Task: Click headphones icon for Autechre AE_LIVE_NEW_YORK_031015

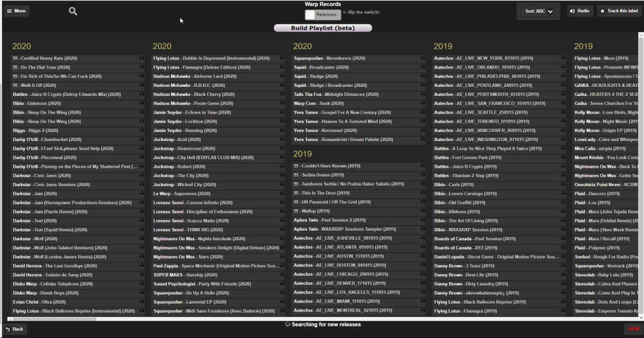Action: click(563, 58)
